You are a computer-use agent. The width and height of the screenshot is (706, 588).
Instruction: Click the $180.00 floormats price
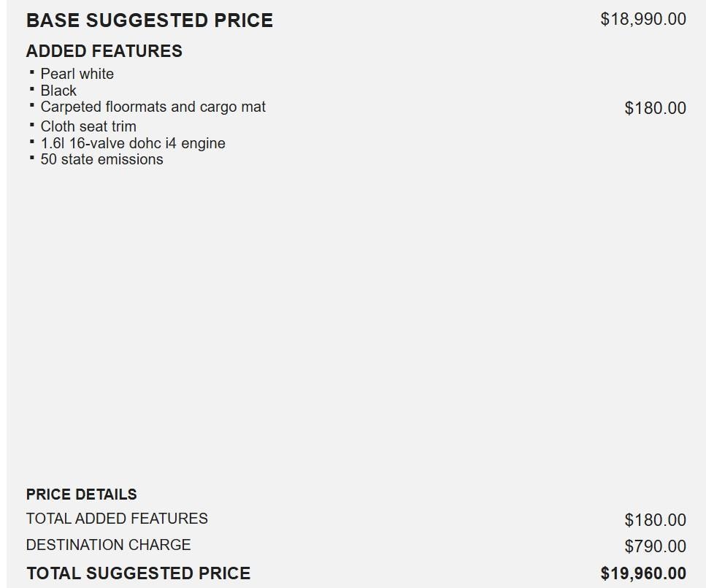[x=655, y=108]
